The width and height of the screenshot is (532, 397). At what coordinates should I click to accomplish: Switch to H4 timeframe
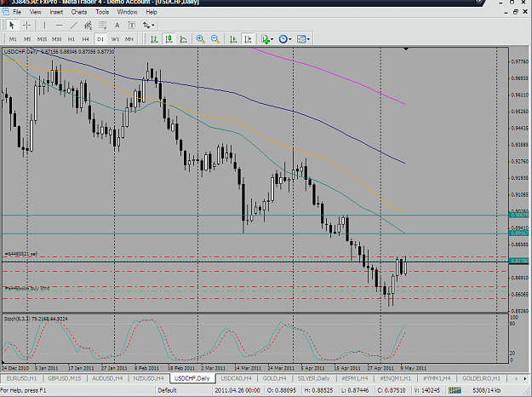tap(85, 39)
